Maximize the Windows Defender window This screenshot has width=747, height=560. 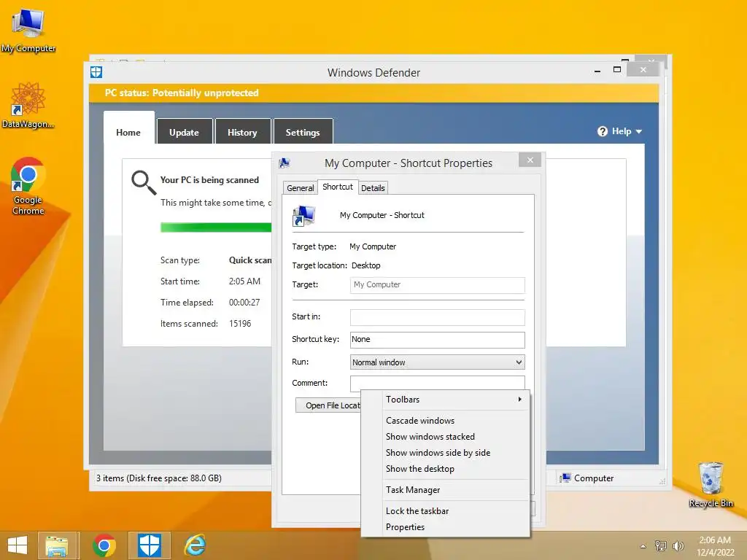pos(617,69)
